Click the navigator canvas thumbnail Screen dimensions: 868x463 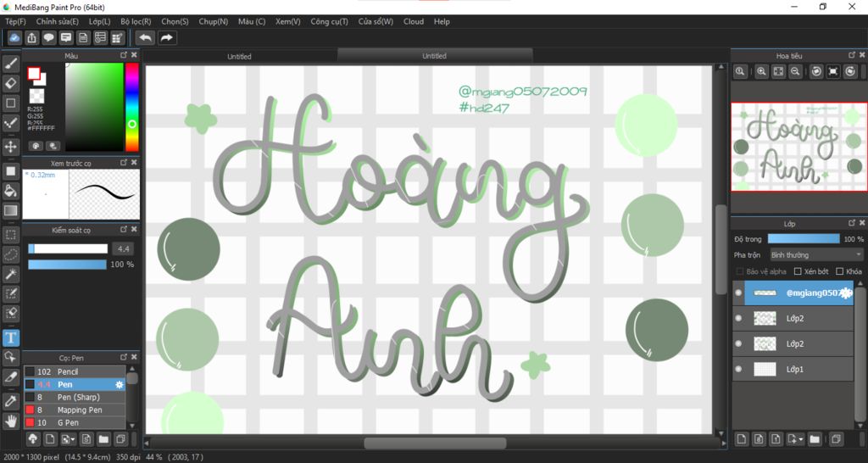[798, 147]
